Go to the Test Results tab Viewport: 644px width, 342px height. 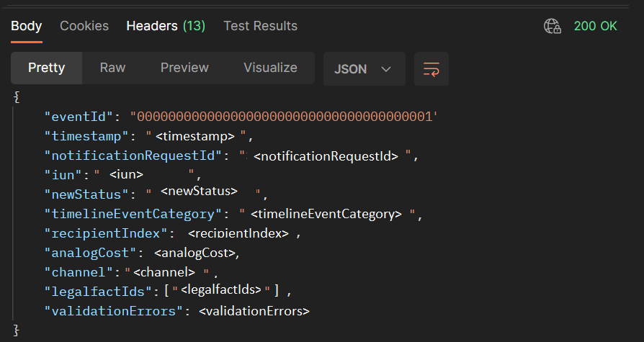(260, 26)
